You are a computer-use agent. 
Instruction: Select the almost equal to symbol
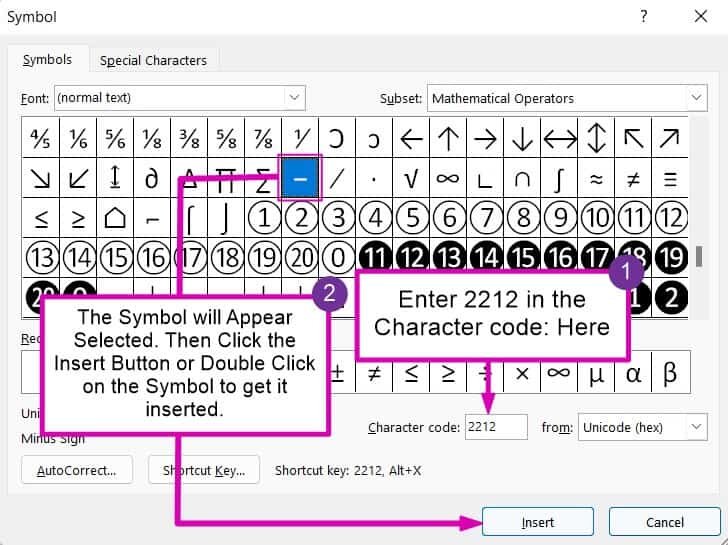[596, 178]
